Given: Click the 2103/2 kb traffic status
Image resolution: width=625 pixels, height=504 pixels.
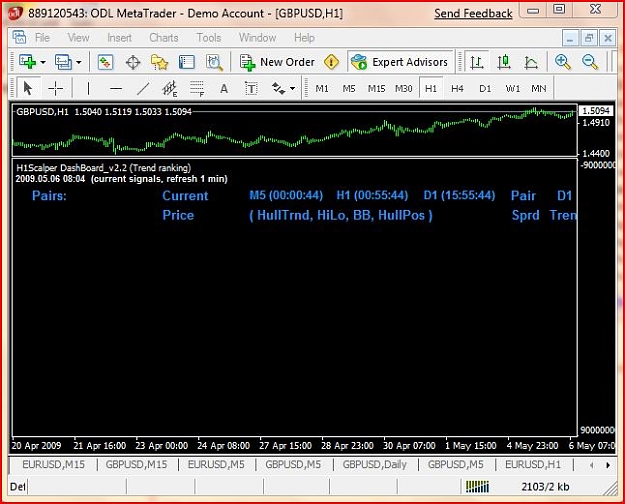Looking at the screenshot, I should (545, 487).
